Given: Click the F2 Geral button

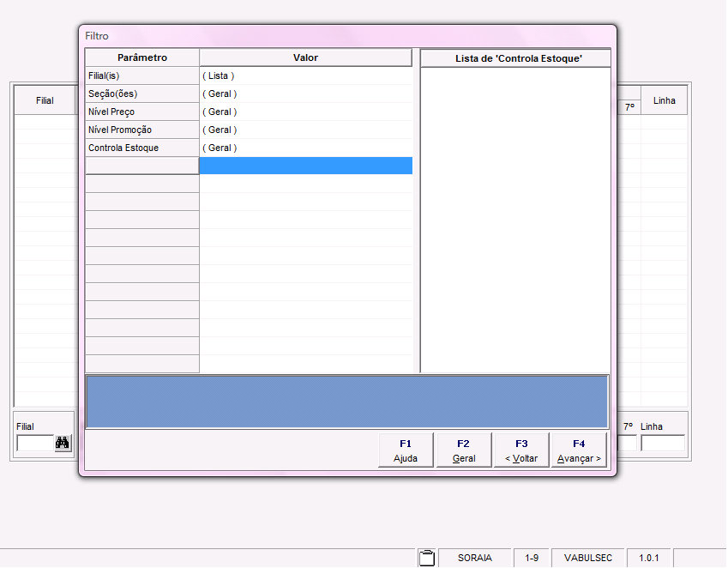Looking at the screenshot, I should [463, 450].
